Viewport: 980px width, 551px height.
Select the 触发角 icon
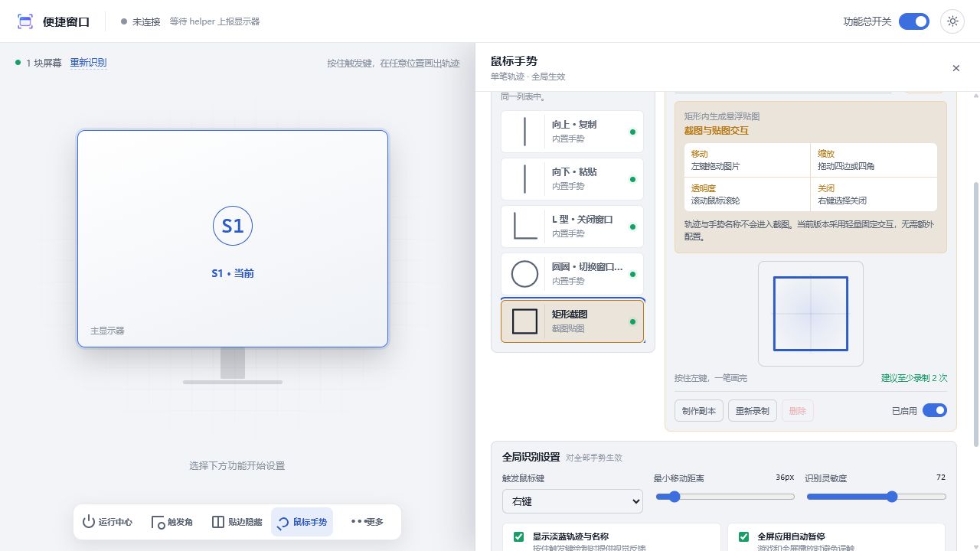pos(158,522)
